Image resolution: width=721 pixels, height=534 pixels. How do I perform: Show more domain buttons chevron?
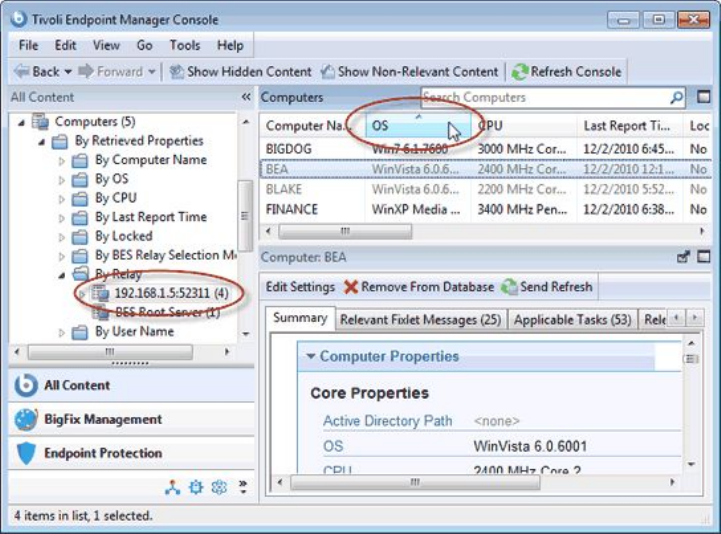(243, 487)
